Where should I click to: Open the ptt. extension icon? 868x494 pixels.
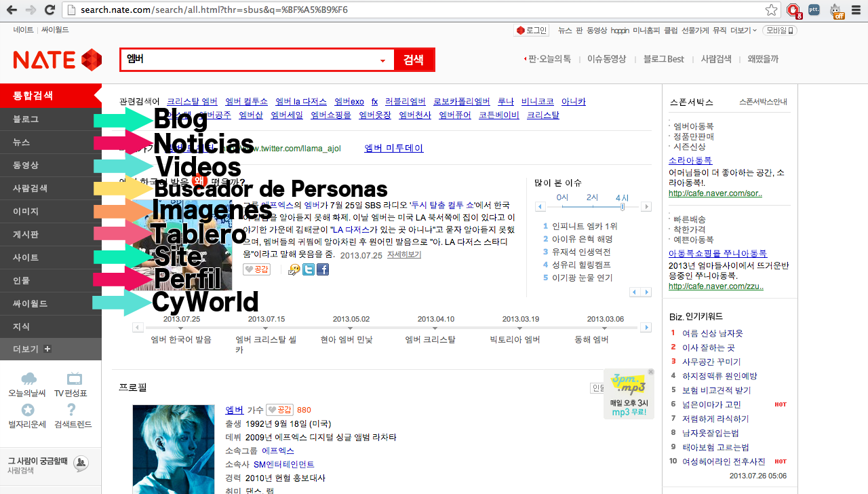point(814,10)
